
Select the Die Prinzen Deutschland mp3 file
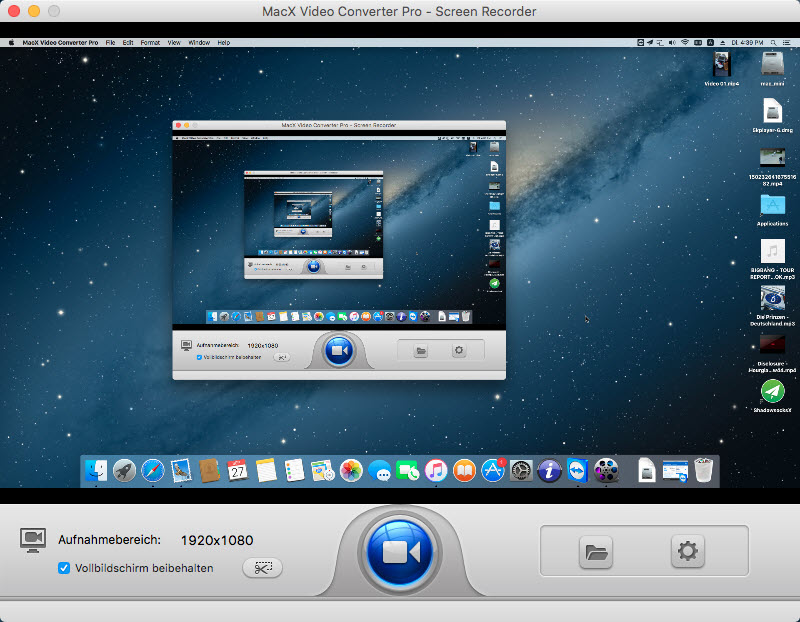pos(772,306)
